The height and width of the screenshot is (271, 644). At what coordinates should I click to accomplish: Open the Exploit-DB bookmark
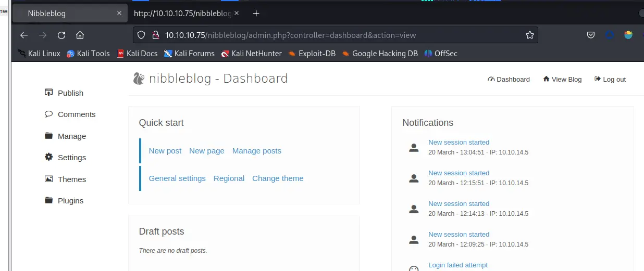pos(312,54)
